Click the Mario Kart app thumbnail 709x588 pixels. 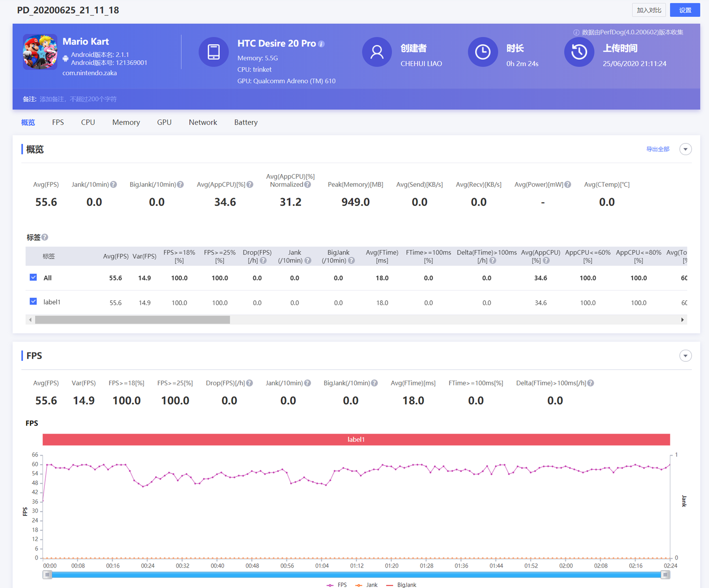pos(40,52)
